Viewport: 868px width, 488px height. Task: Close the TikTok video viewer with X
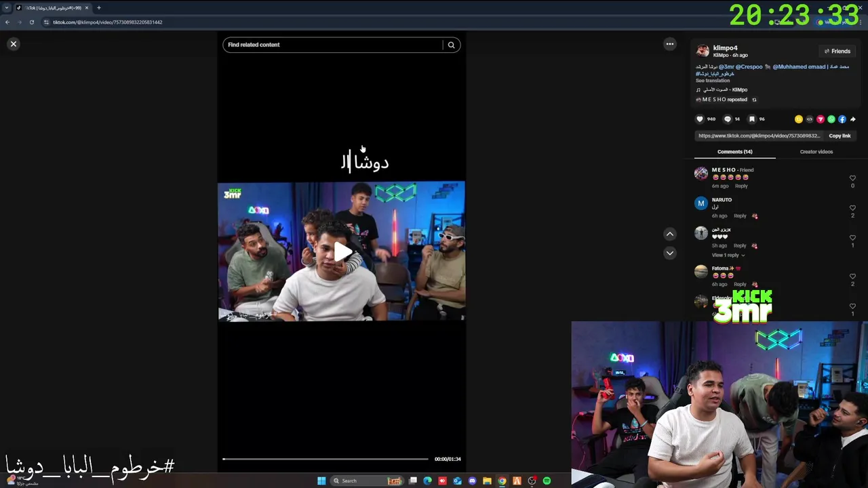13,44
